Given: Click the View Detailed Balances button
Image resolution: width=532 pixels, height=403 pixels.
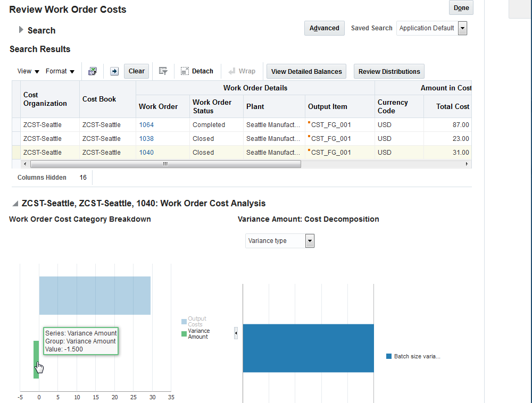Looking at the screenshot, I should coord(306,71).
